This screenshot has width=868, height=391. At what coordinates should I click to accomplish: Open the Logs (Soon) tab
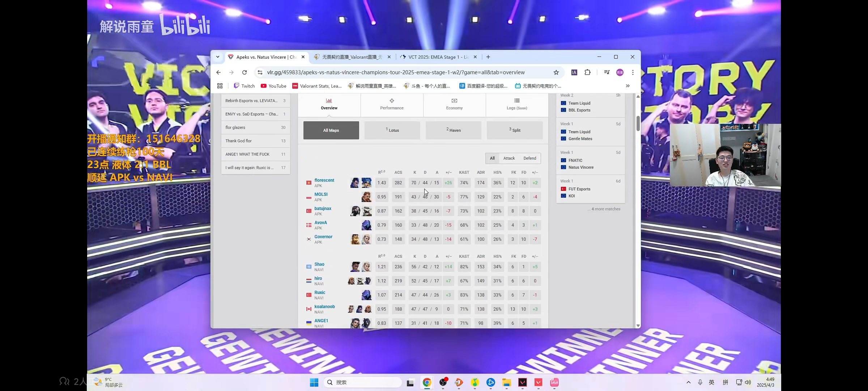(x=517, y=104)
